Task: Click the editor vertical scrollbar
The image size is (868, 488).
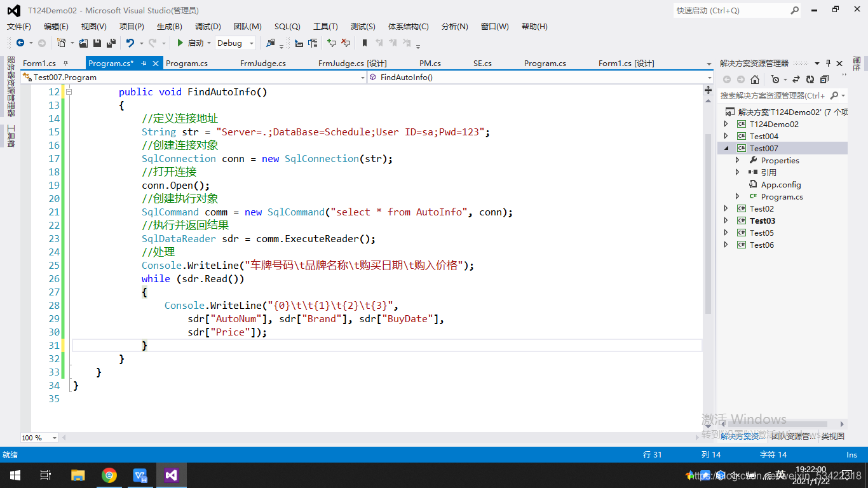Action: (x=709, y=224)
